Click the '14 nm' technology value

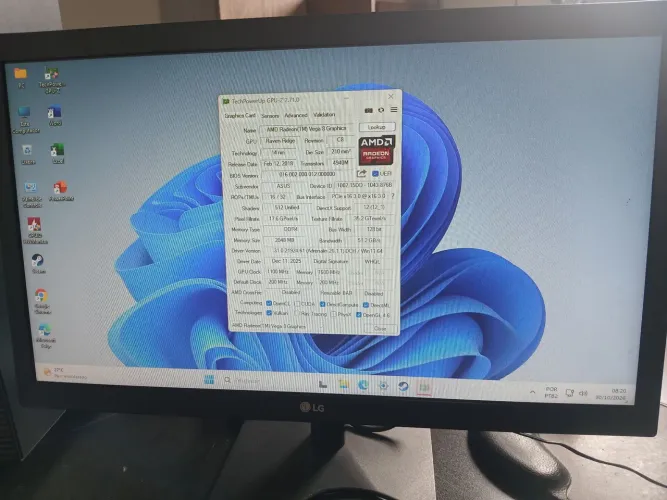click(279, 152)
